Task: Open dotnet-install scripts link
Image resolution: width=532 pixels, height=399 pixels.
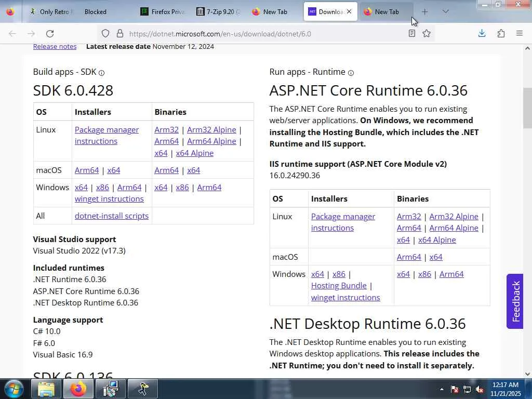Action: [112, 216]
